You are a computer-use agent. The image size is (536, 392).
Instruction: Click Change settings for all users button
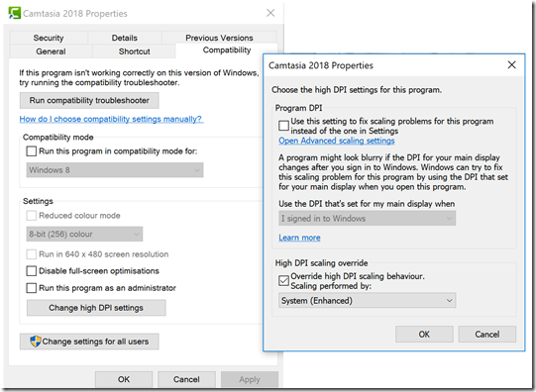[x=89, y=342]
